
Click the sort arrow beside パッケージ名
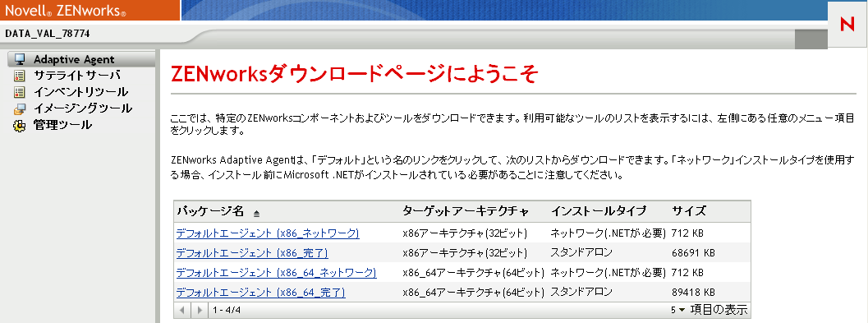[x=256, y=213]
